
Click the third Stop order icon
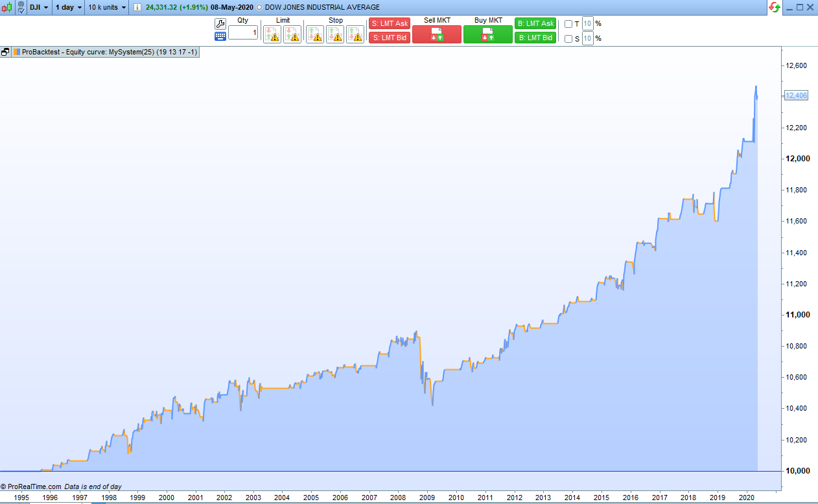pyautogui.click(x=355, y=34)
